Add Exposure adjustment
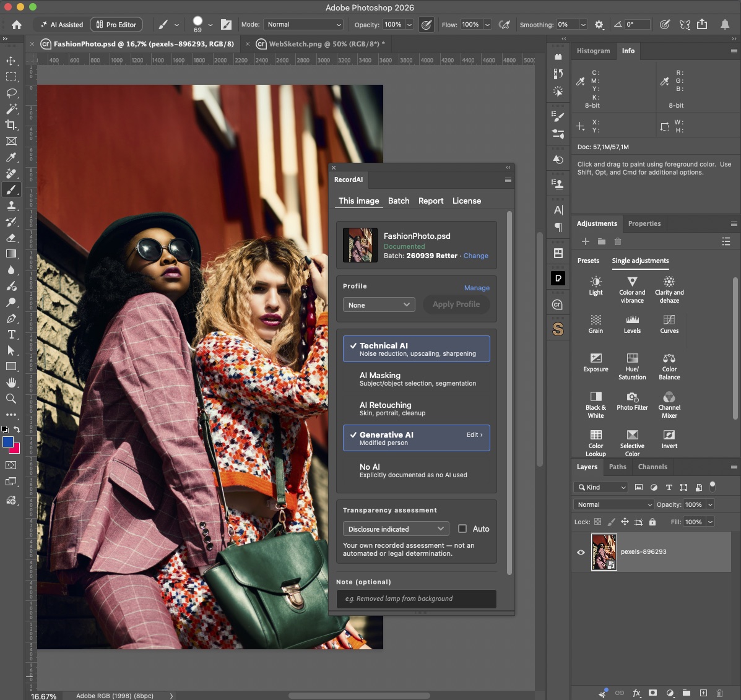The width and height of the screenshot is (741, 700). pyautogui.click(x=596, y=363)
